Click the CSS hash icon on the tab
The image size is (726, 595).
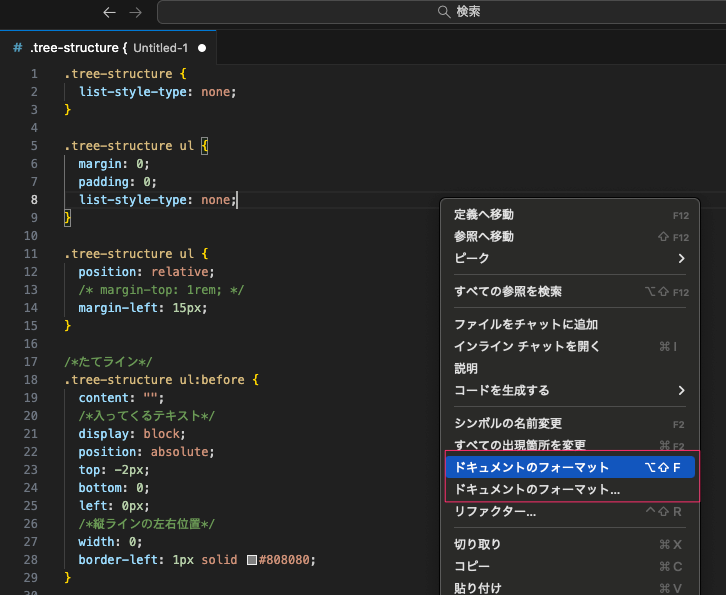tap(17, 47)
